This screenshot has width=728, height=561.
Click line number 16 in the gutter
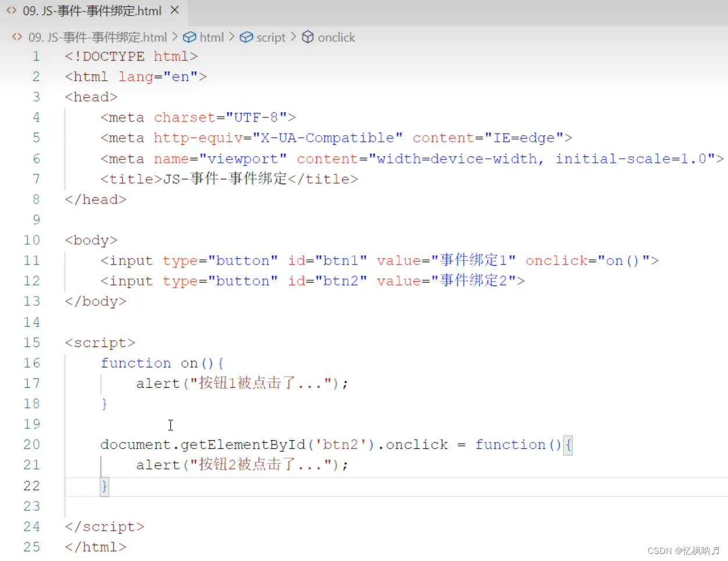(31, 363)
